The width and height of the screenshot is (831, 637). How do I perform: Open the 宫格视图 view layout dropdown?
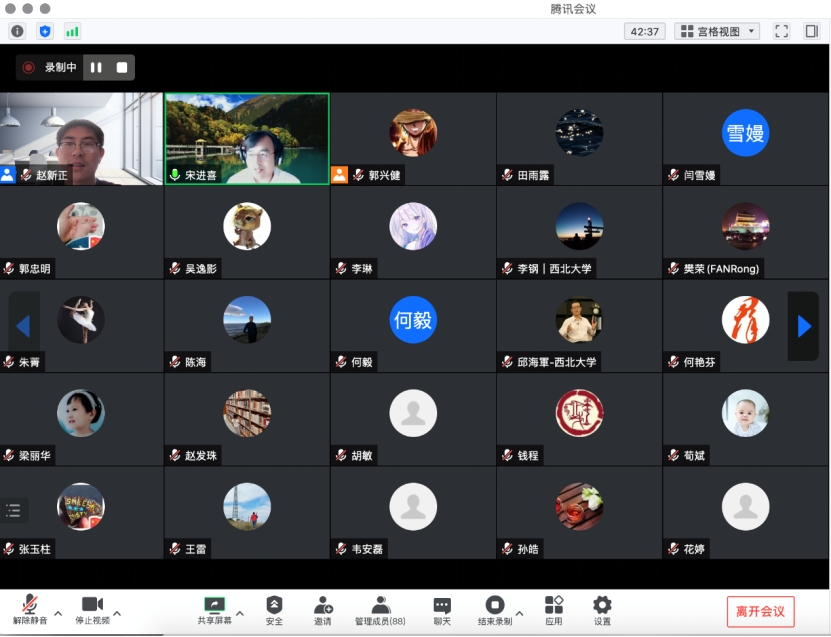pos(717,31)
